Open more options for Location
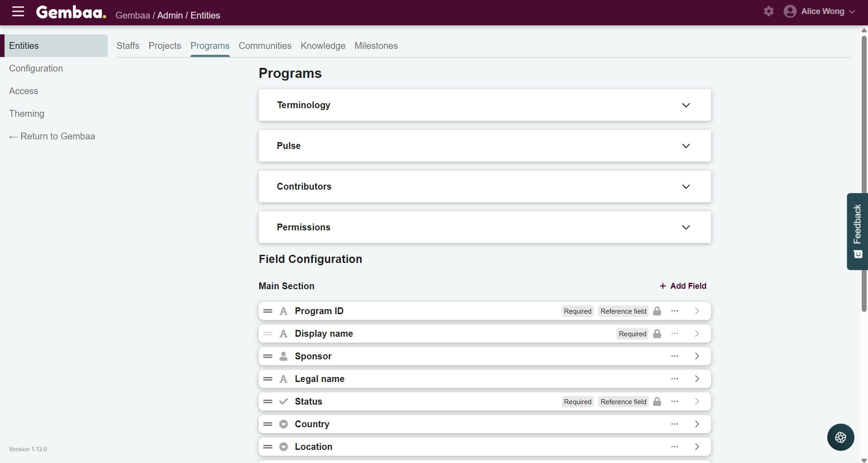 click(674, 447)
